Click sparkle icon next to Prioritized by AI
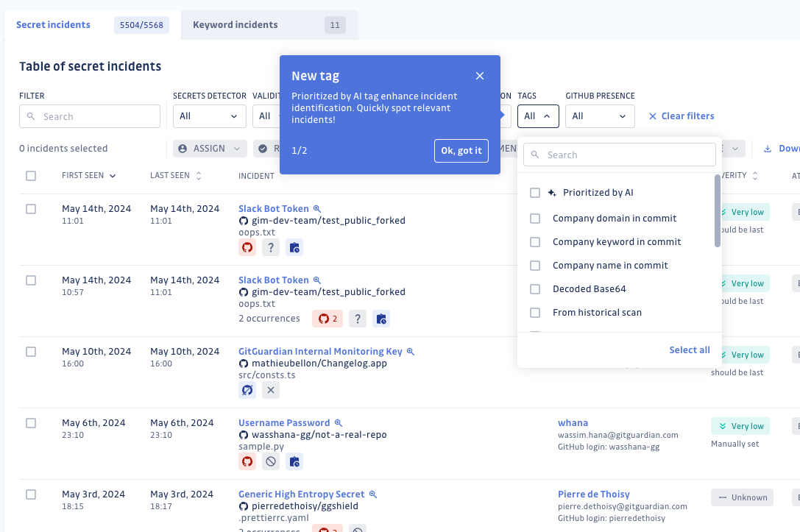This screenshot has height=532, width=800. 552,192
